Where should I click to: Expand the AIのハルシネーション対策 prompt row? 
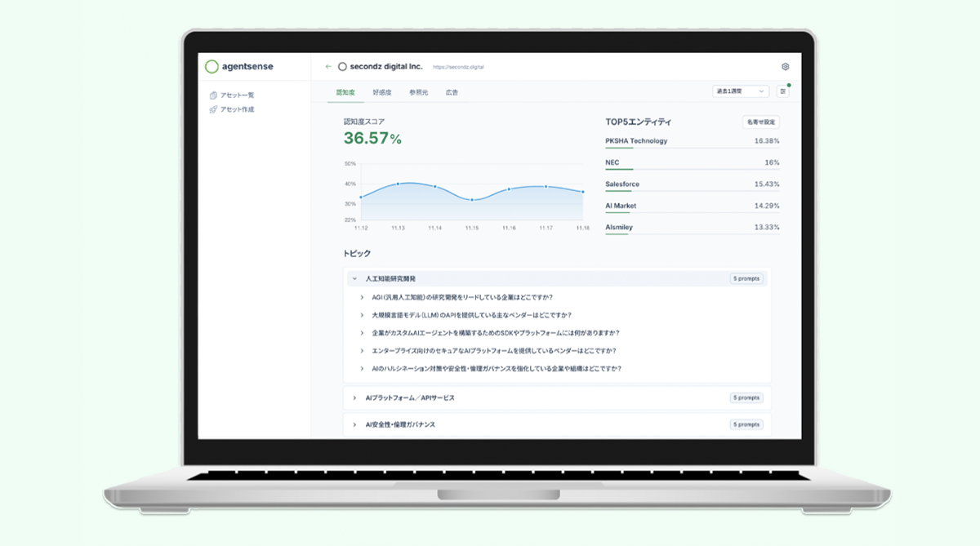(x=362, y=369)
